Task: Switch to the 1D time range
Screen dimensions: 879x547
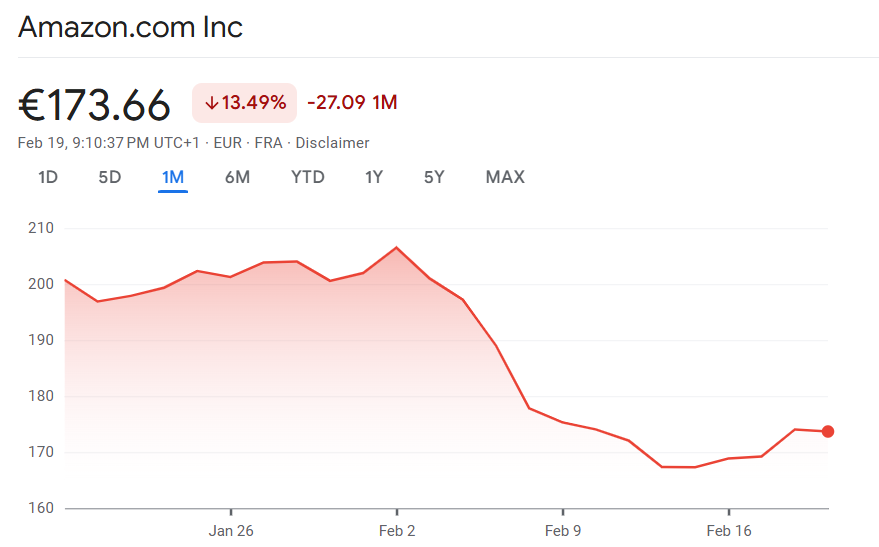Action: (48, 177)
